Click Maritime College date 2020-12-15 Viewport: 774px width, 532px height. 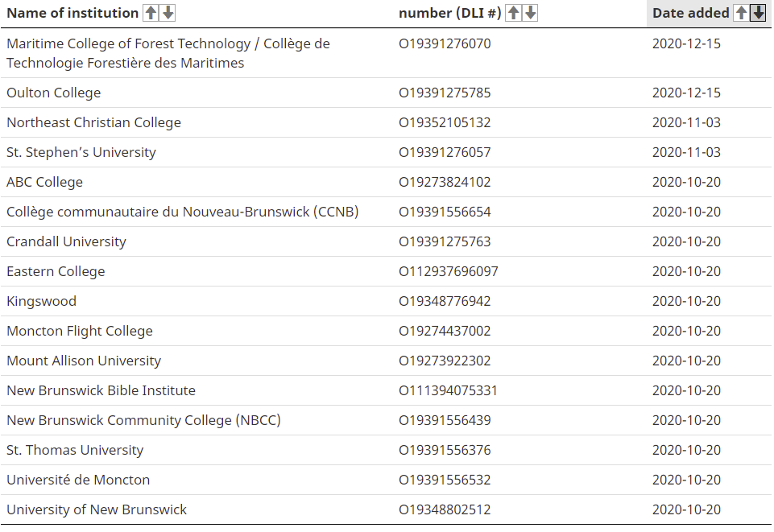click(687, 43)
